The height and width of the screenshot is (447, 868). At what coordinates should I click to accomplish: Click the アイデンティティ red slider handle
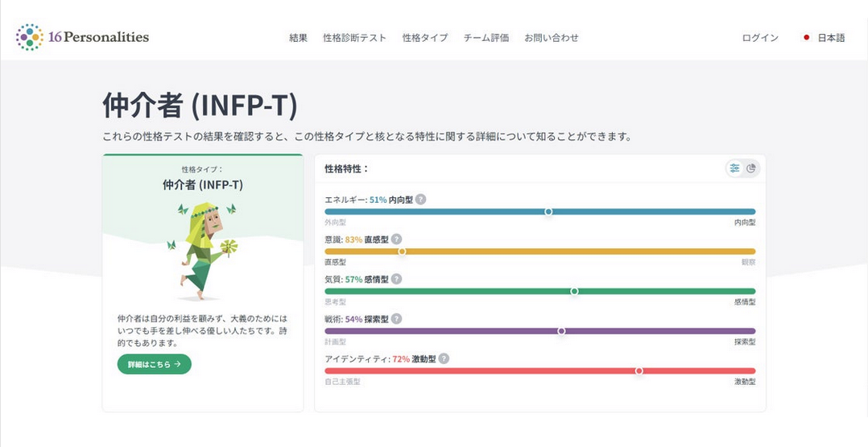click(x=639, y=371)
